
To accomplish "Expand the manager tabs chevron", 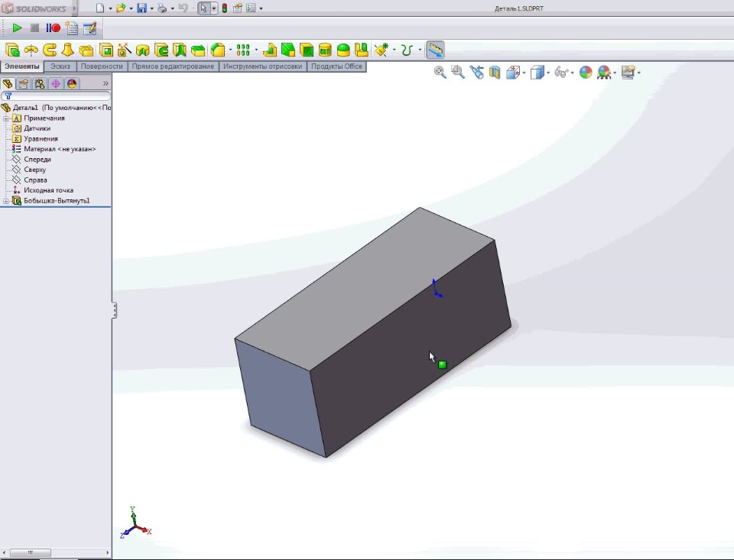I will coord(106,83).
